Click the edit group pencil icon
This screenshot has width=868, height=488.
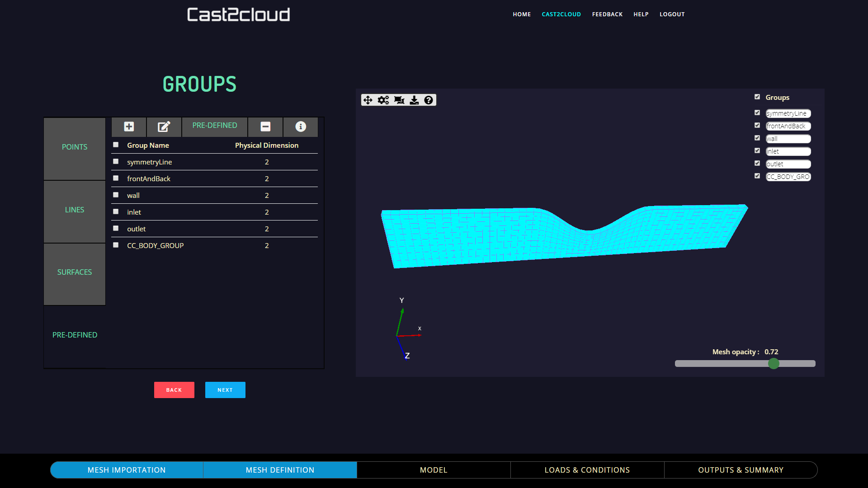point(164,127)
